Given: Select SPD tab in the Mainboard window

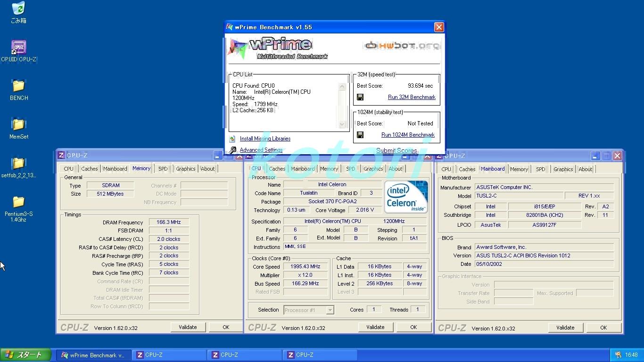Looking at the screenshot, I should coord(540,169).
